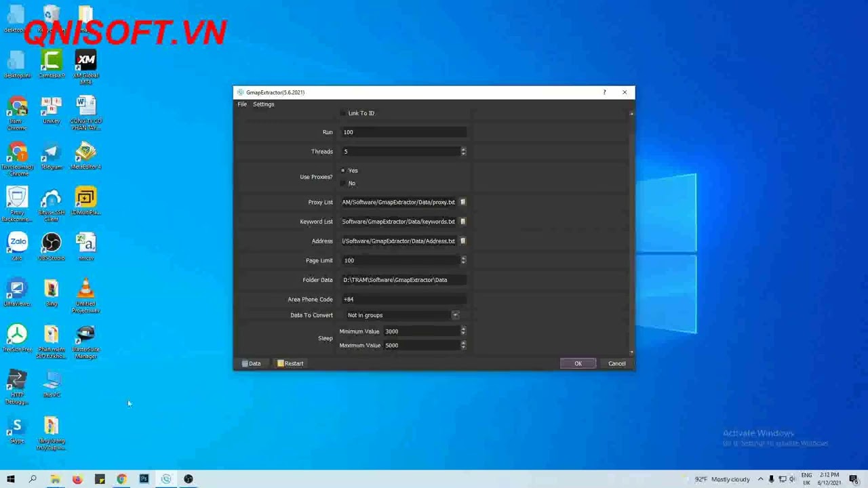This screenshot has height=488, width=868.
Task: Adjust the Sleep Minimum Value spinner
Action: [463, 331]
